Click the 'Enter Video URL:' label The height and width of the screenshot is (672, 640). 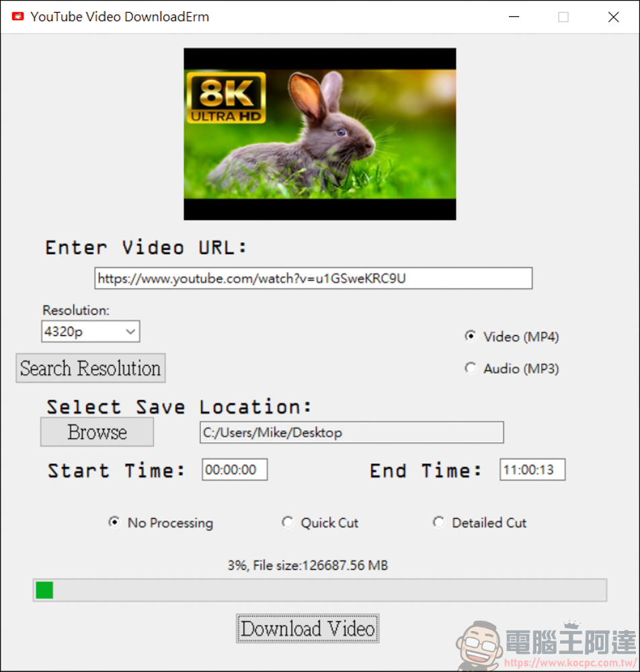point(146,248)
